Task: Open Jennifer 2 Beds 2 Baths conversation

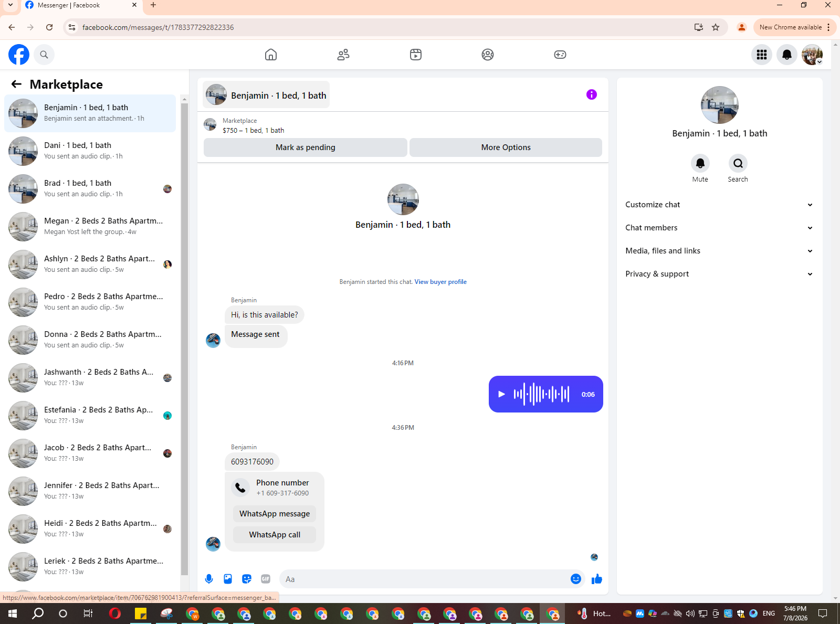Action: coord(90,491)
